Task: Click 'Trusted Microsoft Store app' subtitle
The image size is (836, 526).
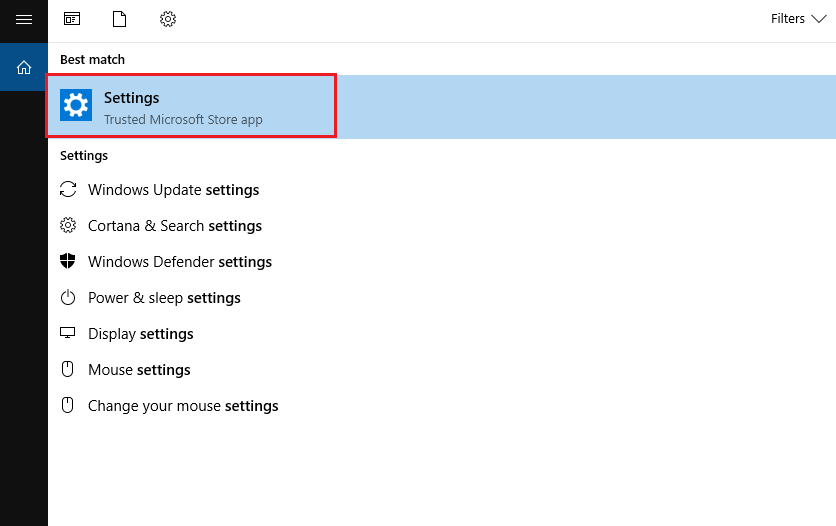Action: tap(183, 119)
